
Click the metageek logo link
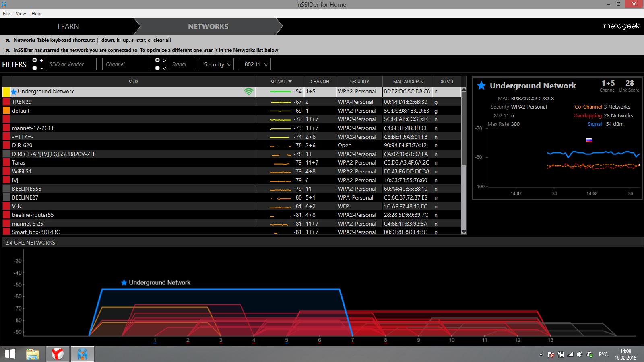pos(621,26)
